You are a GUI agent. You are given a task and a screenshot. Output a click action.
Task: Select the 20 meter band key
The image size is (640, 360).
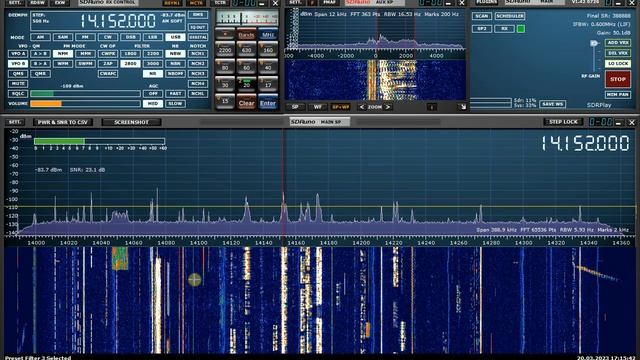click(x=246, y=84)
